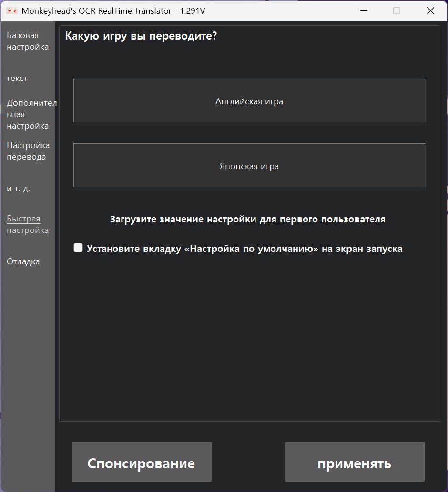Viewport: 448px width, 492px height.
Task: Select the и т. д. sidebar item
Action: coord(18,188)
